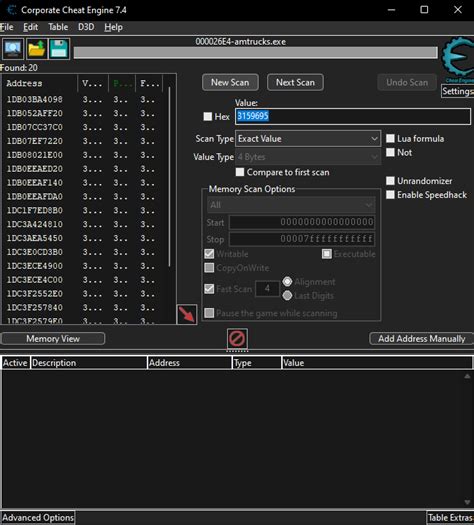Enable the Lua formula checkbox

click(x=390, y=138)
